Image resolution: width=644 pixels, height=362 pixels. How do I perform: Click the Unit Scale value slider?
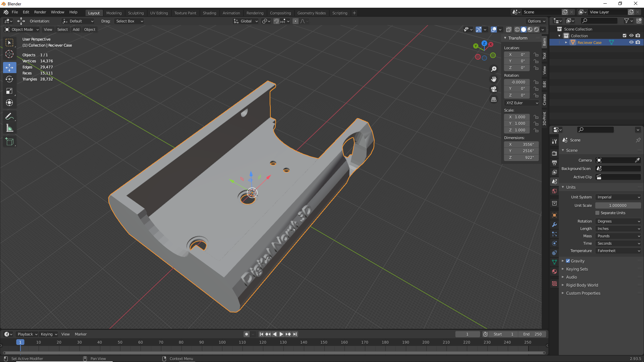(x=618, y=205)
